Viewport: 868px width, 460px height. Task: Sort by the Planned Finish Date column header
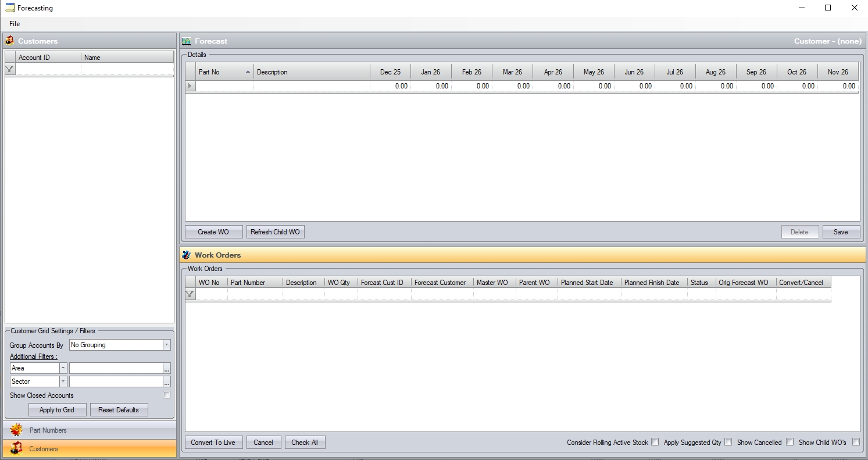pos(654,283)
